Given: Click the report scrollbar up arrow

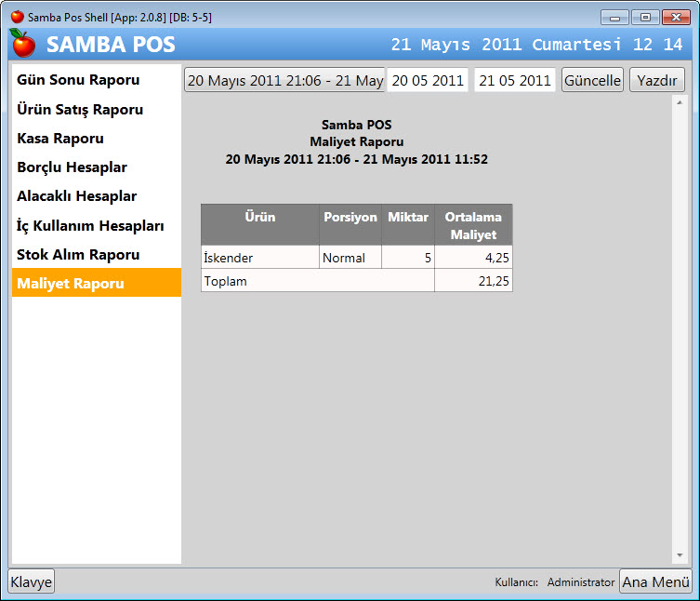Looking at the screenshot, I should pos(680,101).
